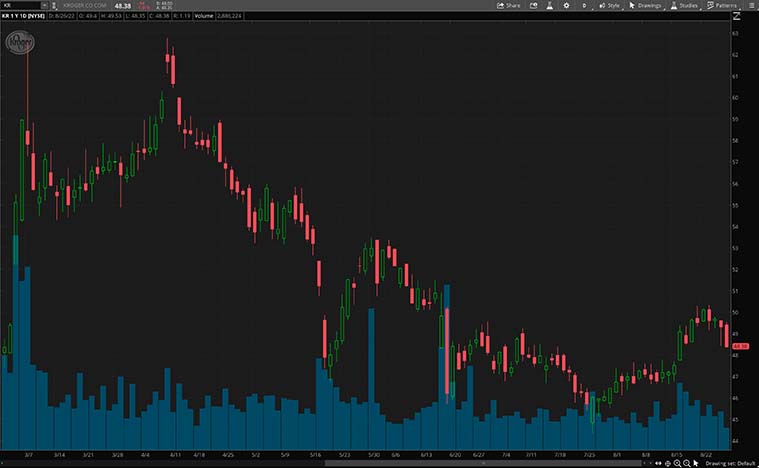Open the Style menu
This screenshot has height=468, width=759.
(609, 5)
